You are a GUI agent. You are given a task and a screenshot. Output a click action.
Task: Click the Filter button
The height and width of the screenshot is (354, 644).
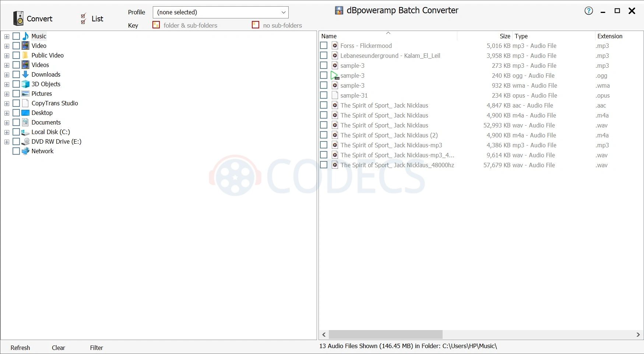point(96,348)
